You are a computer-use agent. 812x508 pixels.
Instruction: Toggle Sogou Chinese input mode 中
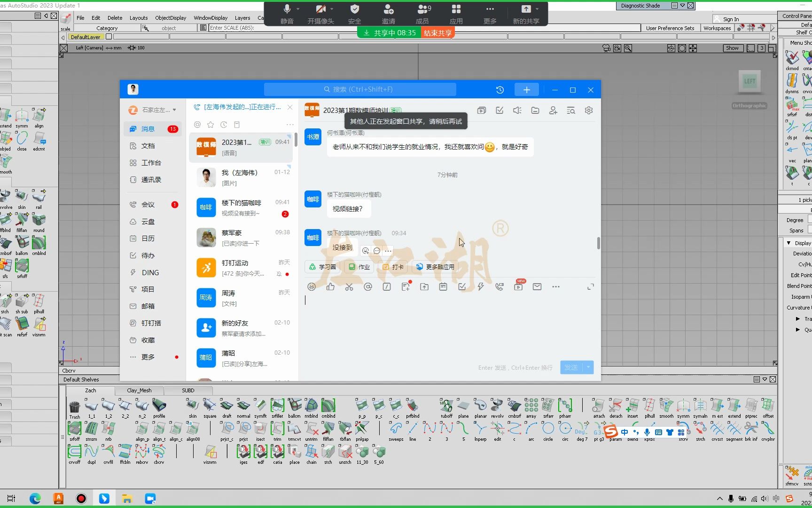[x=625, y=432]
